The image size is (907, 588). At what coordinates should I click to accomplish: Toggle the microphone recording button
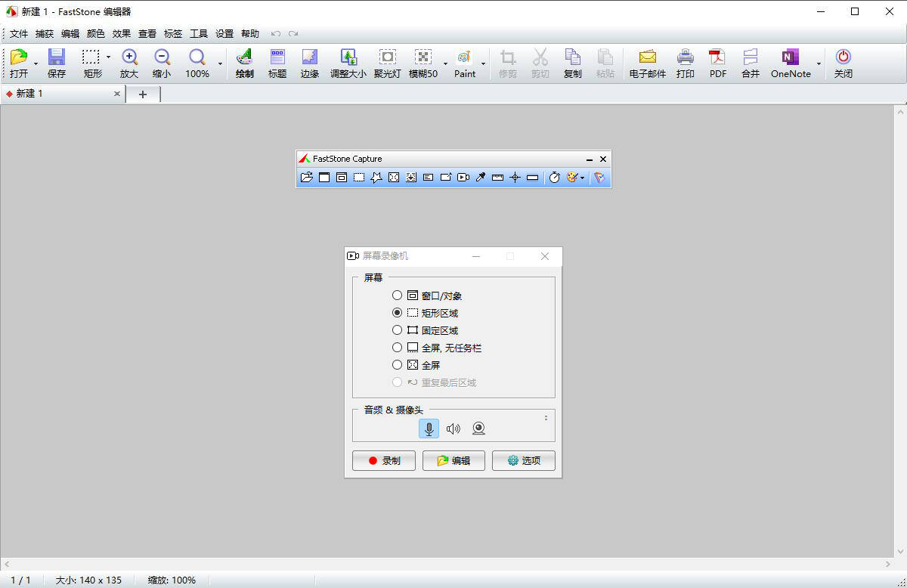coord(429,429)
